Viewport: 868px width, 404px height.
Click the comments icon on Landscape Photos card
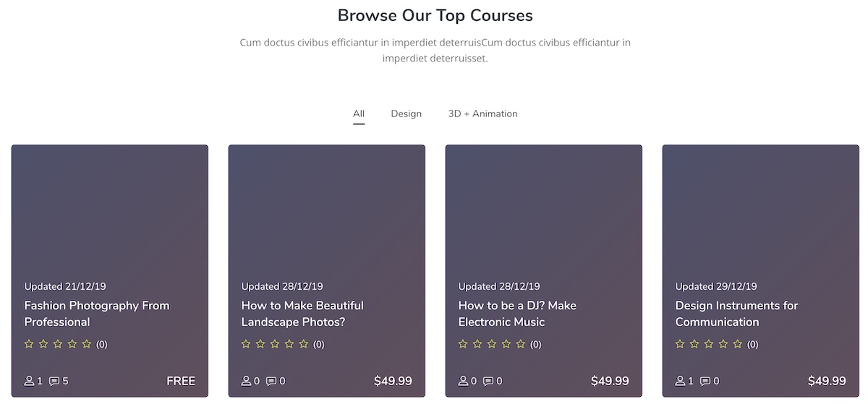[x=271, y=381]
